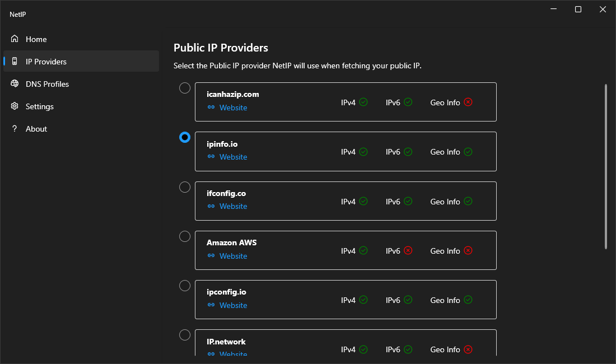This screenshot has width=616, height=364.
Task: Click the Geo Info label in ipinfo.io card
Action: tap(445, 152)
